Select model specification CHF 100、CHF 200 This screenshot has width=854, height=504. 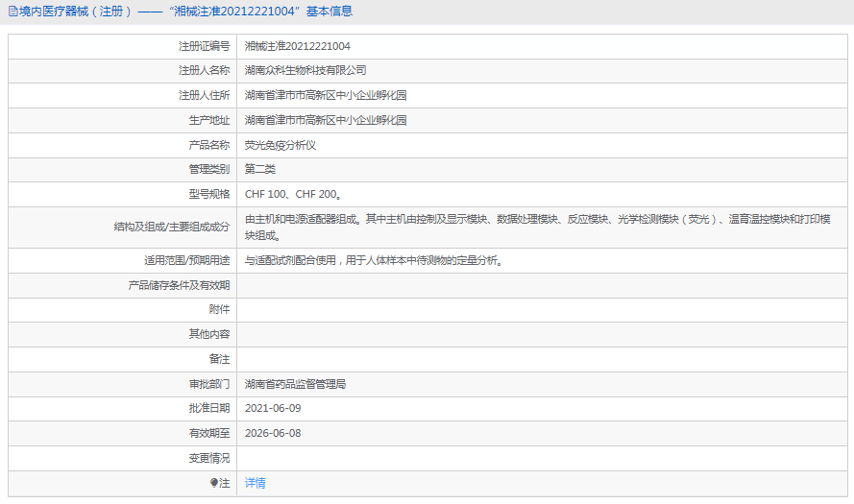click(x=293, y=194)
